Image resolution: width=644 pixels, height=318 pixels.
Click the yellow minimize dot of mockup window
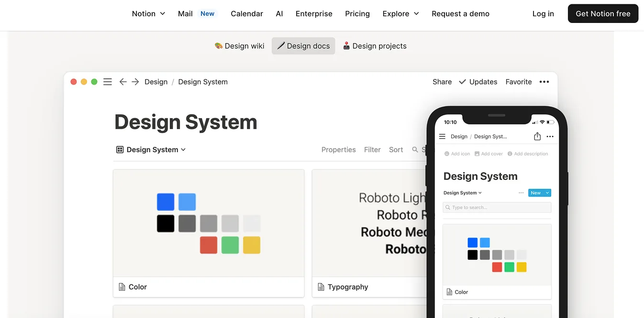(84, 82)
